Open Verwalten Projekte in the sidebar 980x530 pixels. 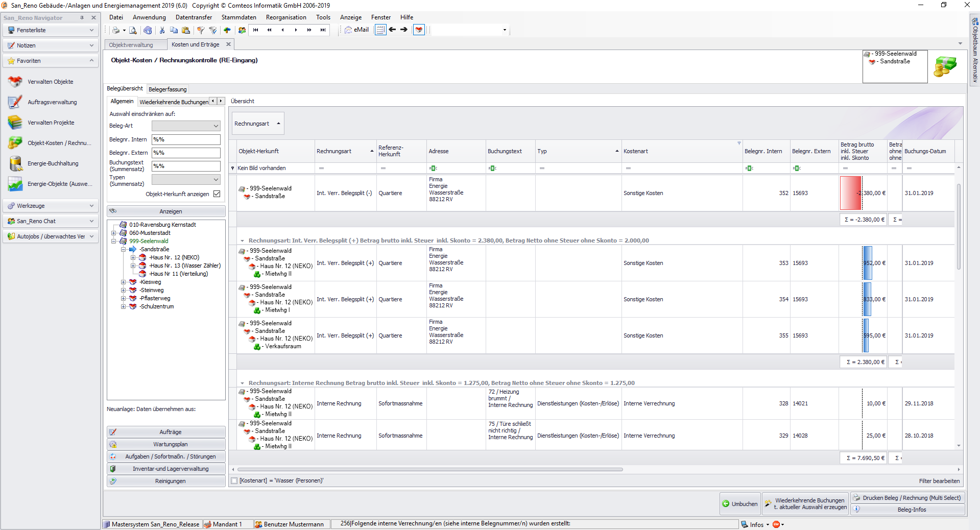(51, 123)
